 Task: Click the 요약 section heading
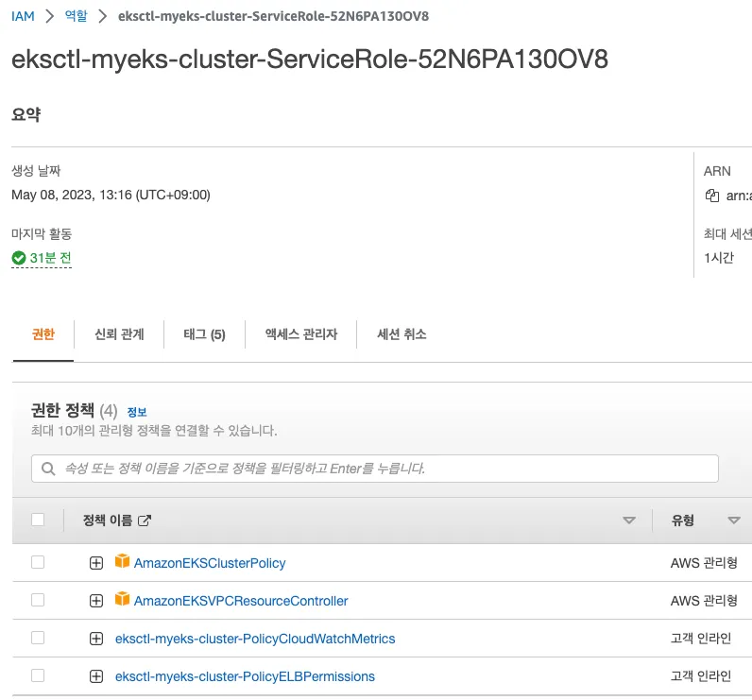26,114
